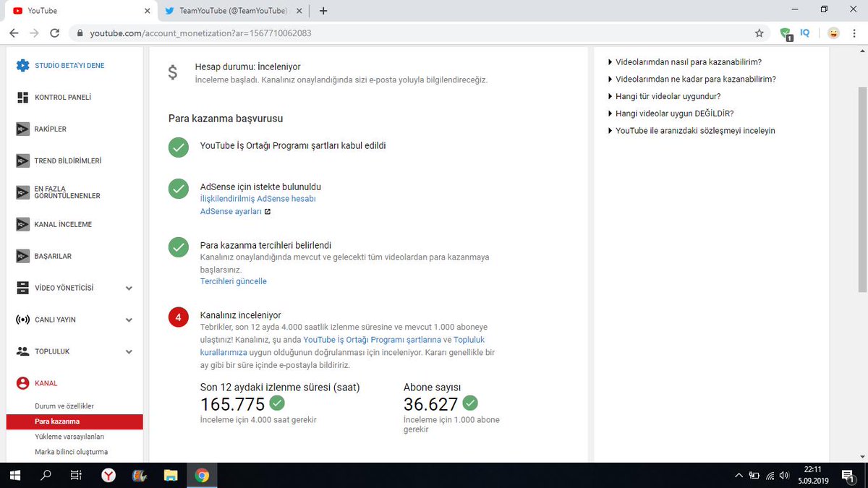Screen dimensions: 868x488
Task: Click the orange cartoon app on taskbar
Action: pyautogui.click(x=139, y=475)
